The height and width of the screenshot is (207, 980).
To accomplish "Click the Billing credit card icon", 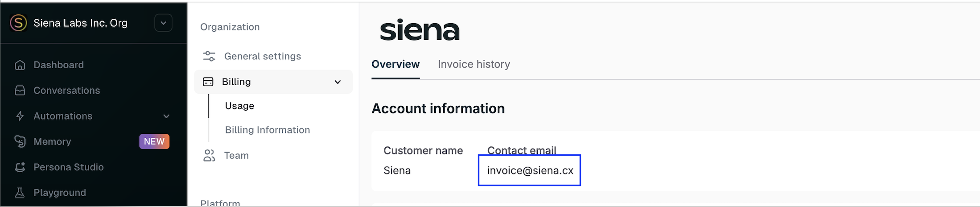I will pos(208,82).
